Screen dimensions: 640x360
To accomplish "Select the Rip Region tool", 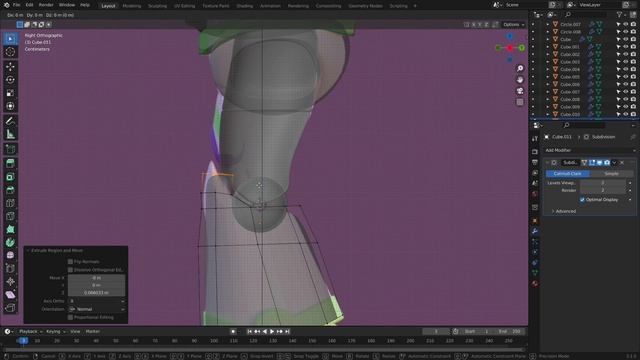I will 10,308.
